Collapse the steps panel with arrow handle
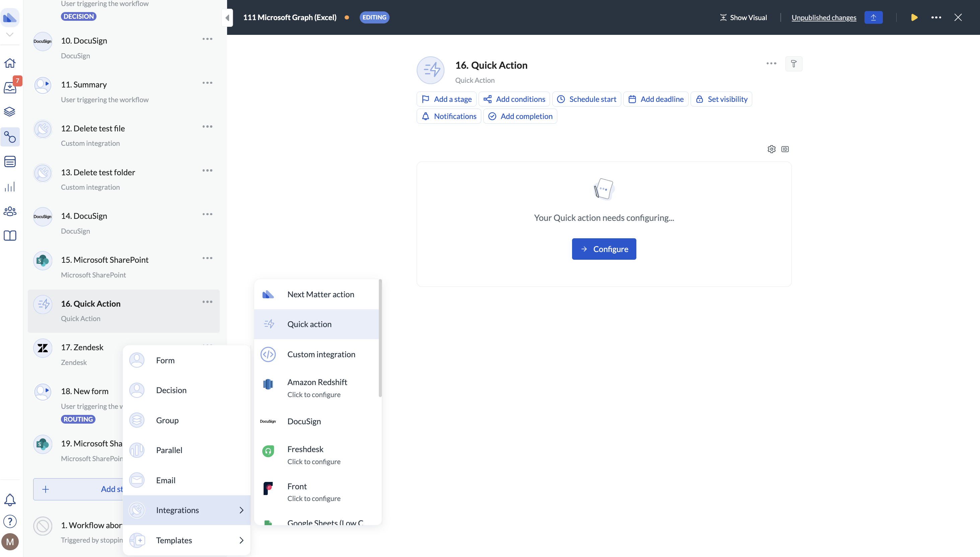Screen dimensions: 980x557 point(227,18)
